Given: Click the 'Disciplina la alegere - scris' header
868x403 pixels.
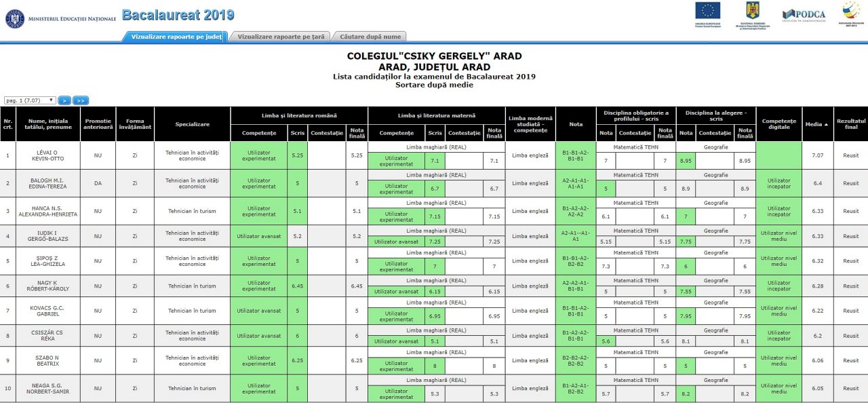Looking at the screenshot, I should [x=715, y=115].
